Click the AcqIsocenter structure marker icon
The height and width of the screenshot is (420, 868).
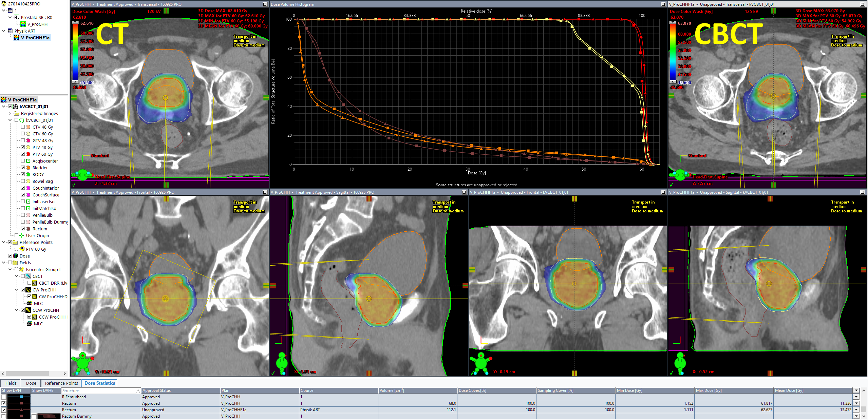tap(29, 161)
